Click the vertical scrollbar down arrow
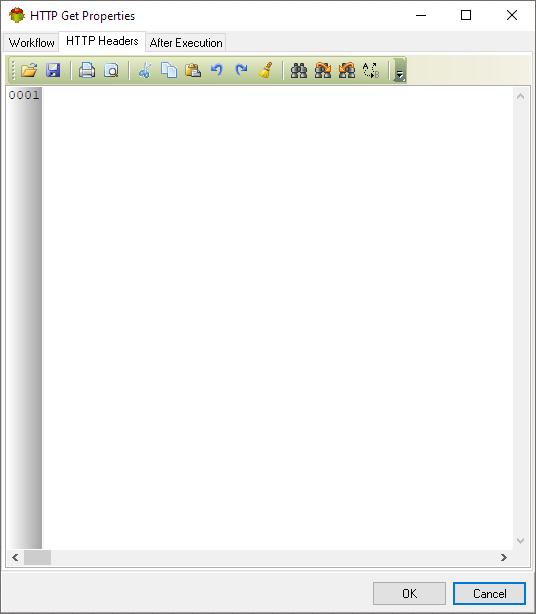The width and height of the screenshot is (536, 614). click(x=520, y=541)
